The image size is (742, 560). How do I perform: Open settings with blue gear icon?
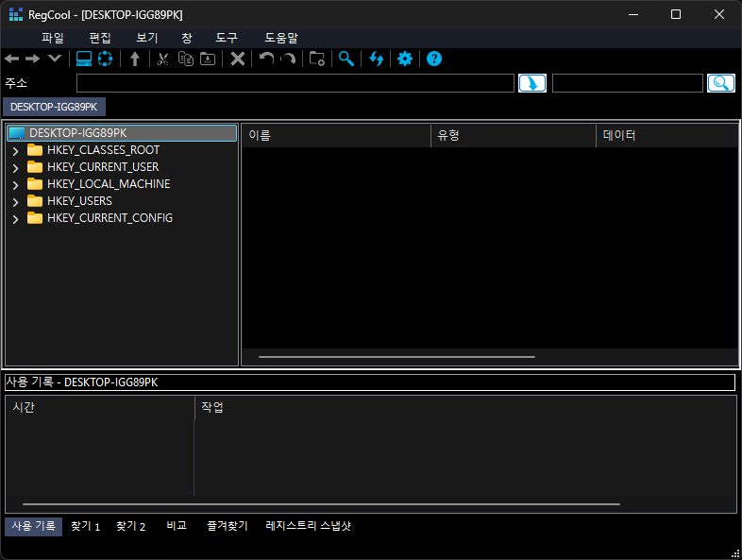tap(405, 59)
